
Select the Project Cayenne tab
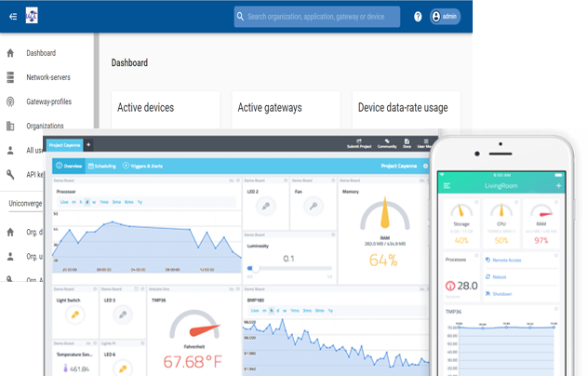(64, 145)
